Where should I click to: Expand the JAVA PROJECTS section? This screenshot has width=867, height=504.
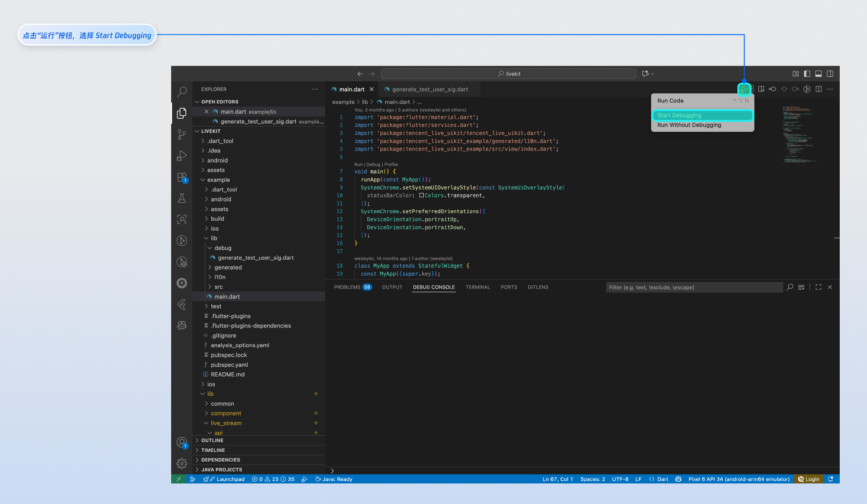[221, 470]
